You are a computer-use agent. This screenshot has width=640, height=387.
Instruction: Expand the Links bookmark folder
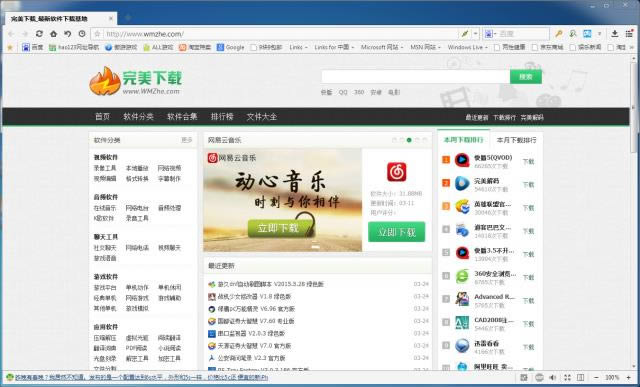pos(298,47)
